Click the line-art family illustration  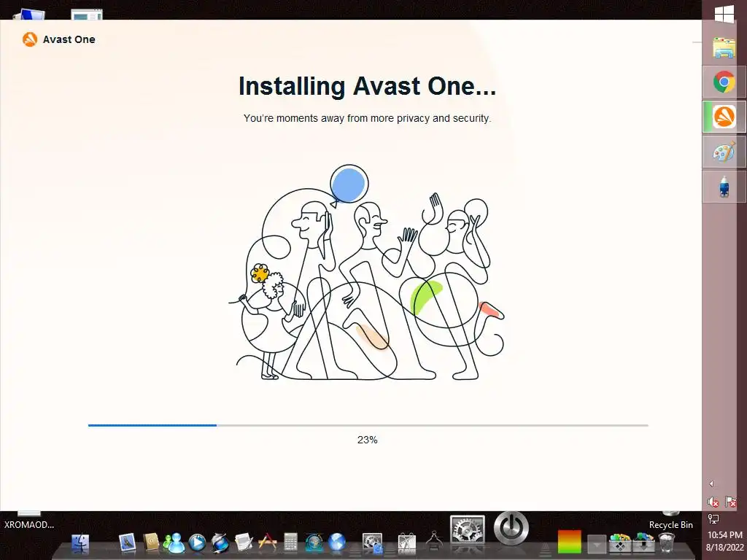click(x=367, y=273)
